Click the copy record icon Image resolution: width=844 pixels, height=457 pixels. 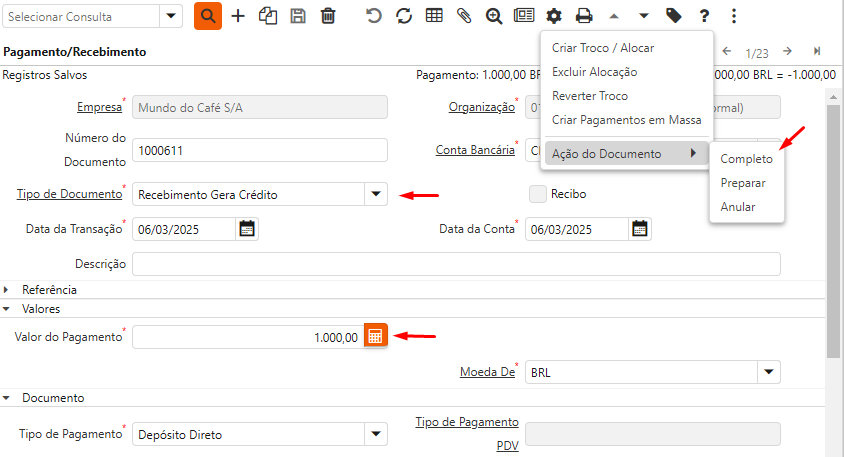click(x=268, y=16)
